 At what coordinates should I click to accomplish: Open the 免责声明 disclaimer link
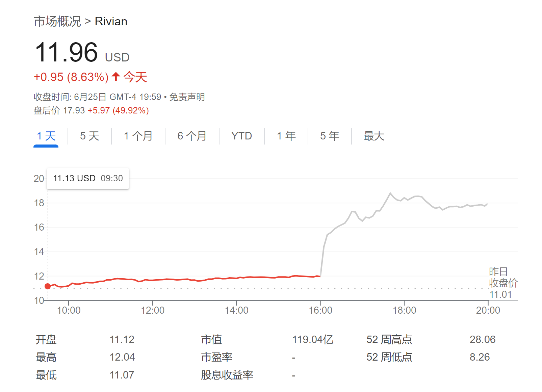[187, 97]
